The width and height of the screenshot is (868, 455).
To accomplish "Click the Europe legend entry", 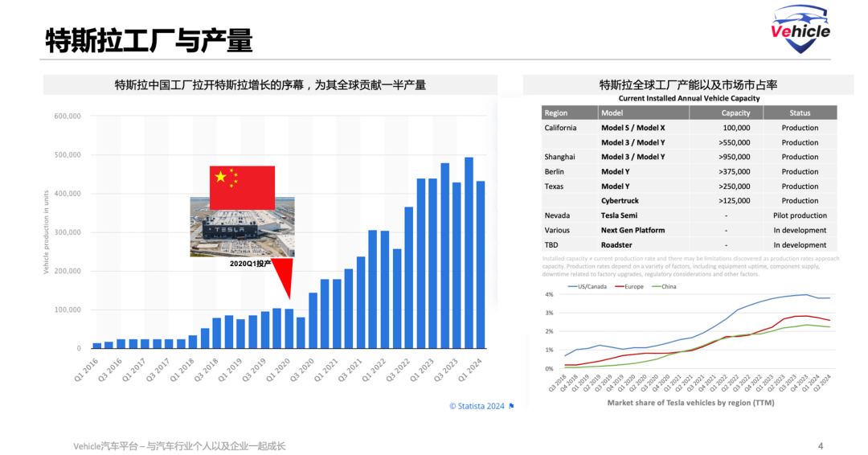I will pos(629,287).
